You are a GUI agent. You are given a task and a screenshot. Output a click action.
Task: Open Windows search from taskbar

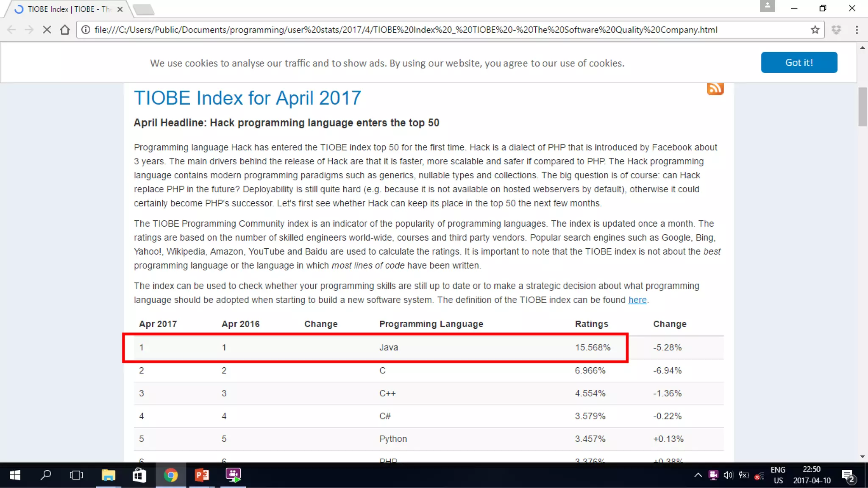(x=46, y=475)
